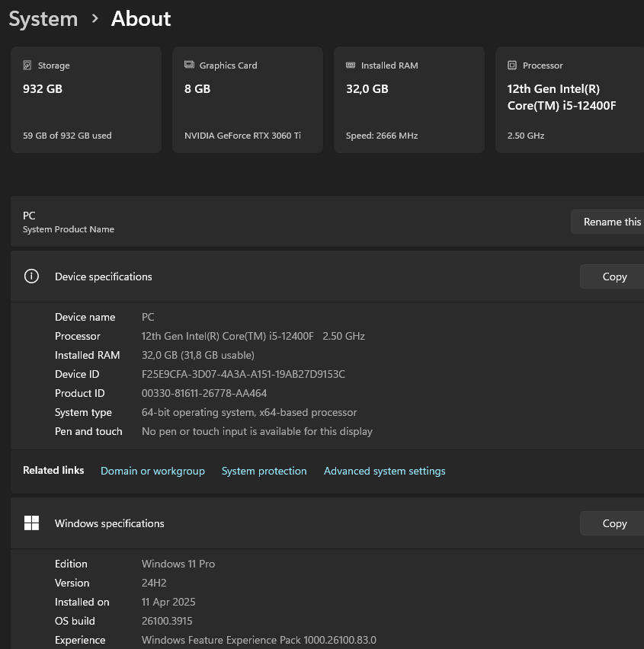Click the Installed RAM icon
The image size is (644, 649).
pos(351,66)
